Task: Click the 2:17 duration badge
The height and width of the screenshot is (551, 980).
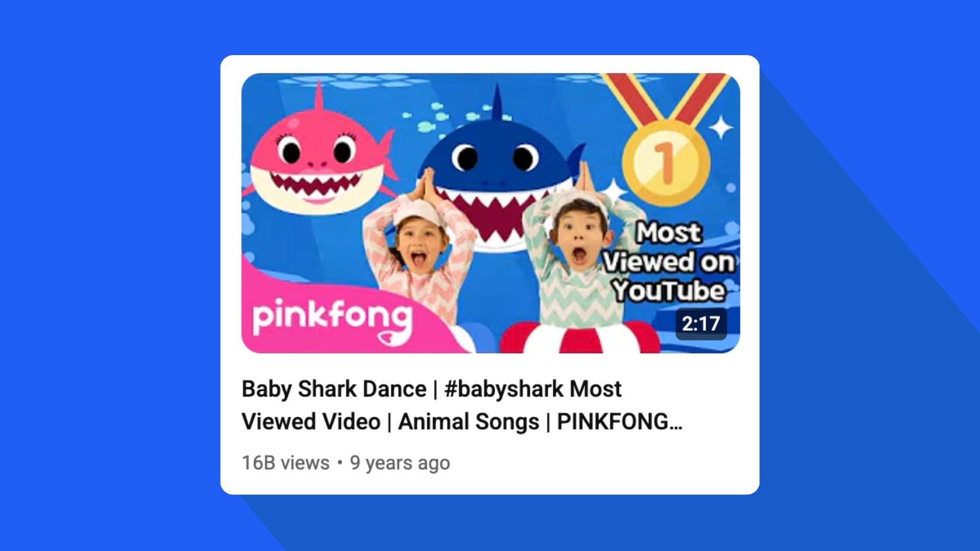Action: tap(701, 324)
